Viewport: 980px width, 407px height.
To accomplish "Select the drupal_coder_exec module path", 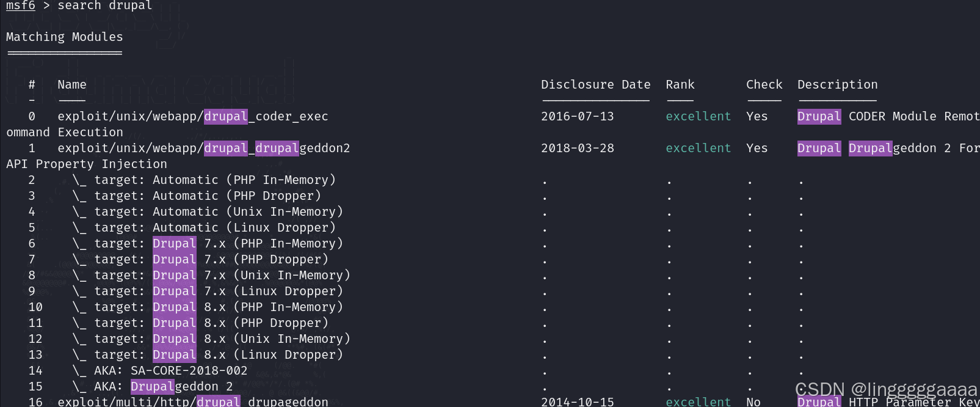I will coord(193,117).
